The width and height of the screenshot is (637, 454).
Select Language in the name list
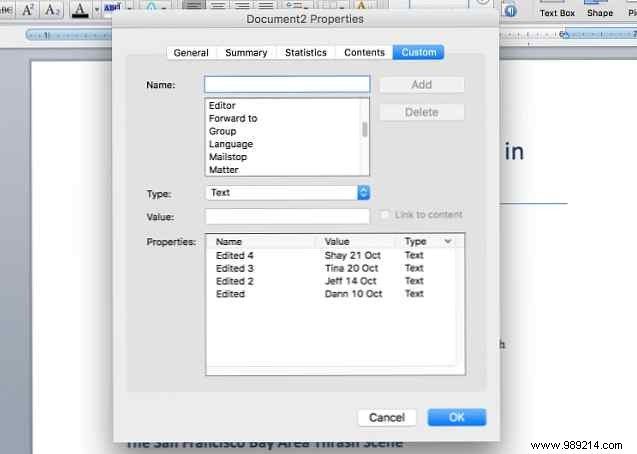pos(283,144)
